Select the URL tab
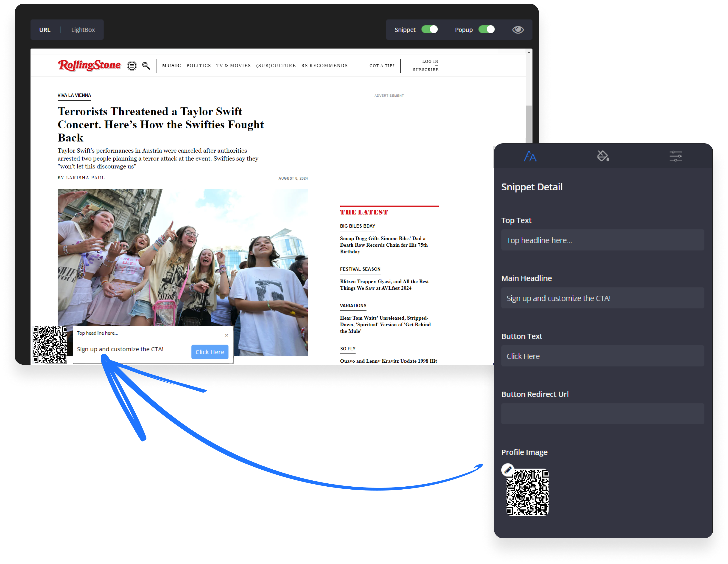The height and width of the screenshot is (564, 728). [45, 30]
